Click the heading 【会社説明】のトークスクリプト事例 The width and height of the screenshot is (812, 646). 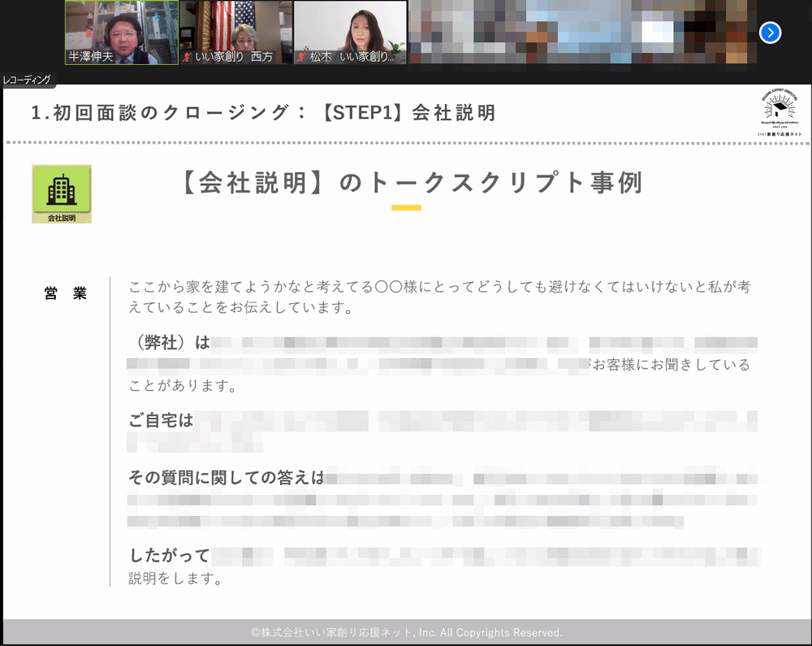coord(408,183)
